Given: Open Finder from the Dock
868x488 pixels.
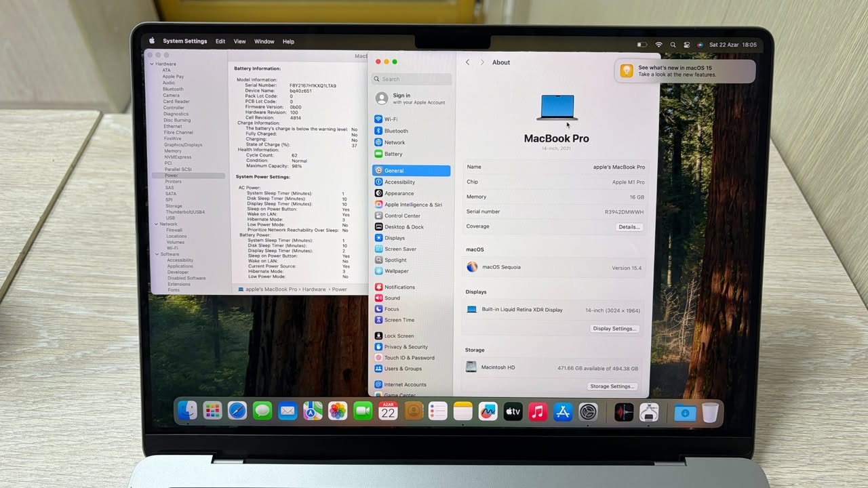Looking at the screenshot, I should click(x=187, y=410).
